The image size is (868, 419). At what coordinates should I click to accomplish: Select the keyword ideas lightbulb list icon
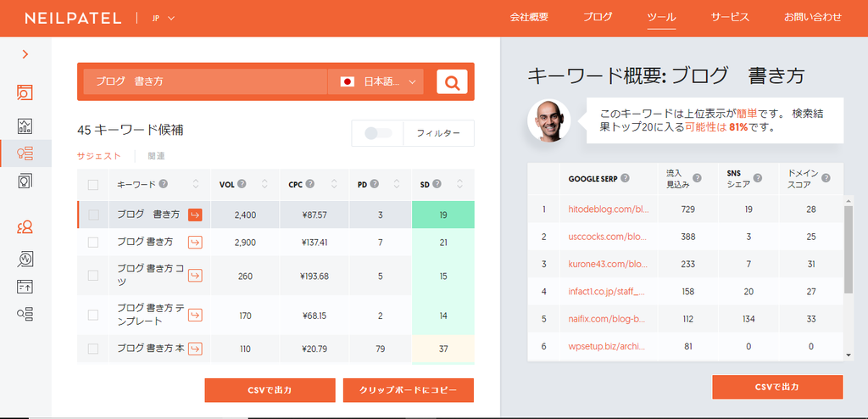coord(25,154)
